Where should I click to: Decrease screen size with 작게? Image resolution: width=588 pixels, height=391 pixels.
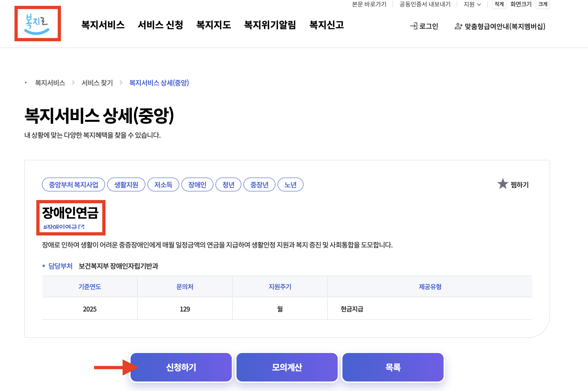[499, 4]
